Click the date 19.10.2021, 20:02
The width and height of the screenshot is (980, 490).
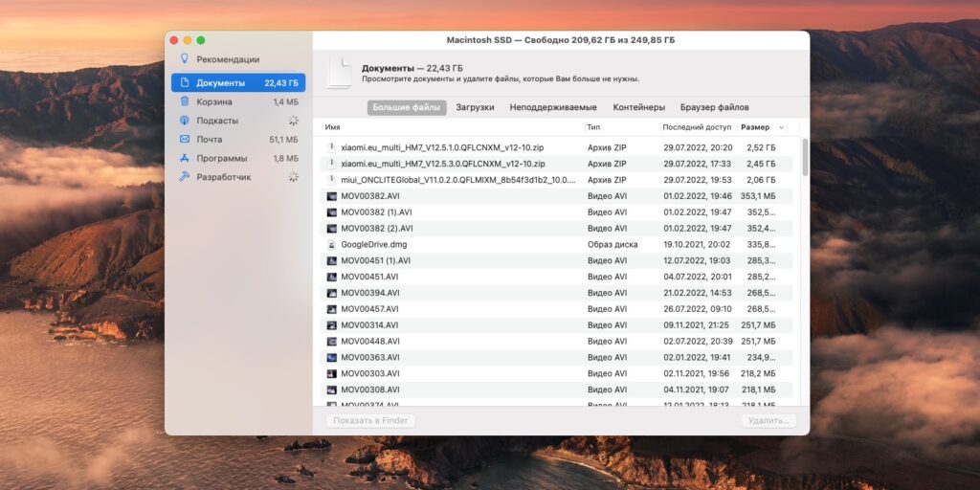point(698,244)
